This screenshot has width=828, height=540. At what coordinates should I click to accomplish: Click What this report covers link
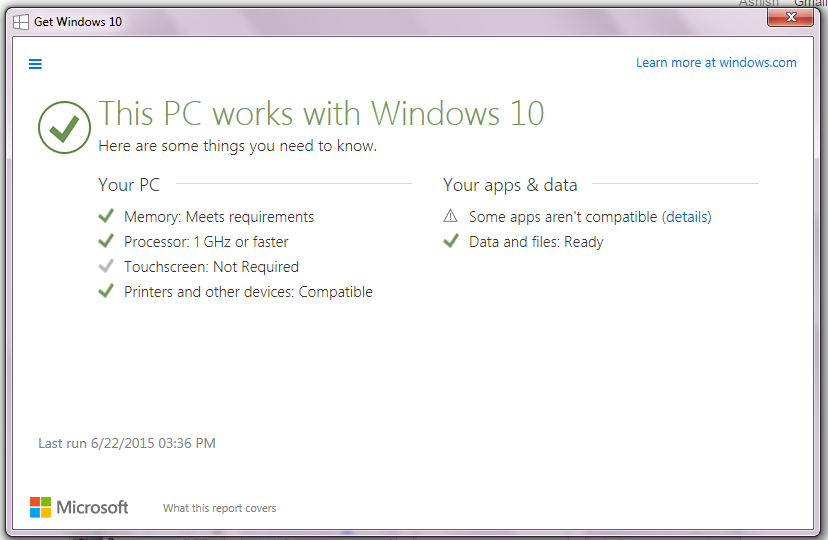219,508
